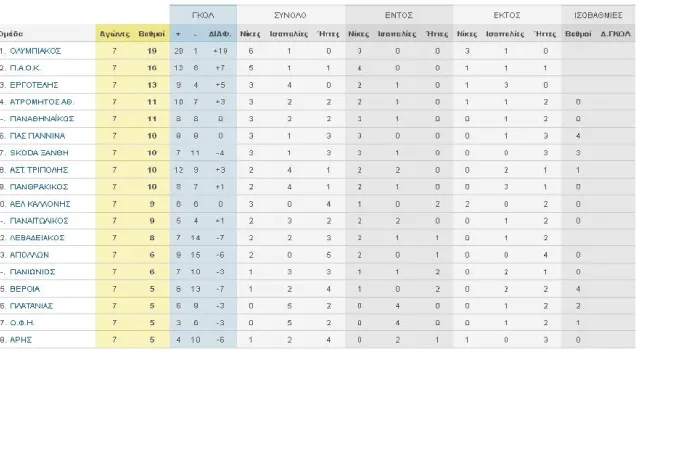Open the ΟΛΥΜΠΙΑΚΟΣ team link

(x=35, y=51)
